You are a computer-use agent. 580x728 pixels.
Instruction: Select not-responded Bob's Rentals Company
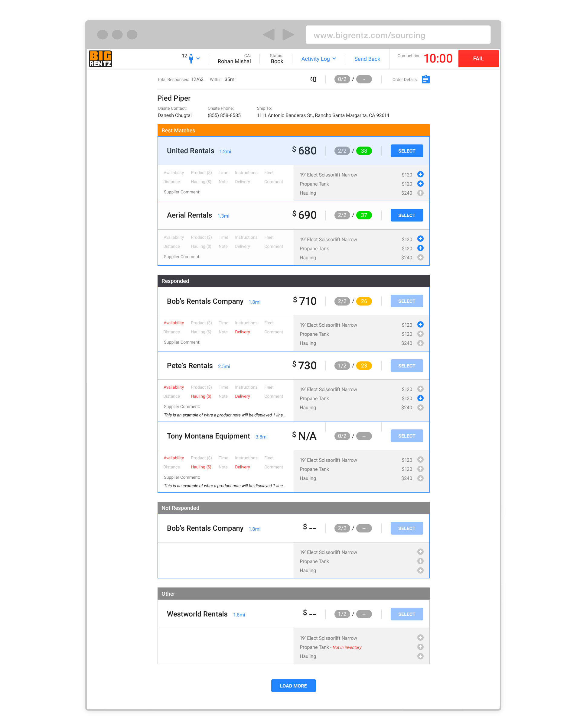tap(407, 529)
